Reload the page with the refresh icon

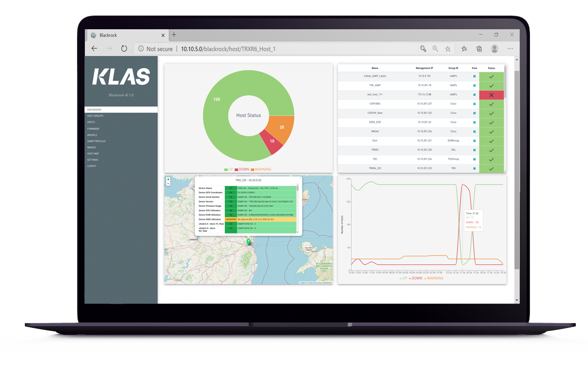124,49
